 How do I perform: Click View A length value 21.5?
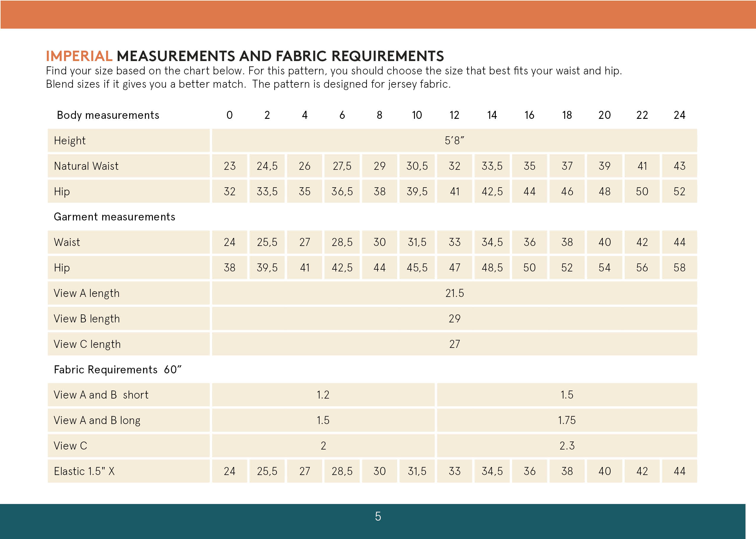[x=454, y=293]
